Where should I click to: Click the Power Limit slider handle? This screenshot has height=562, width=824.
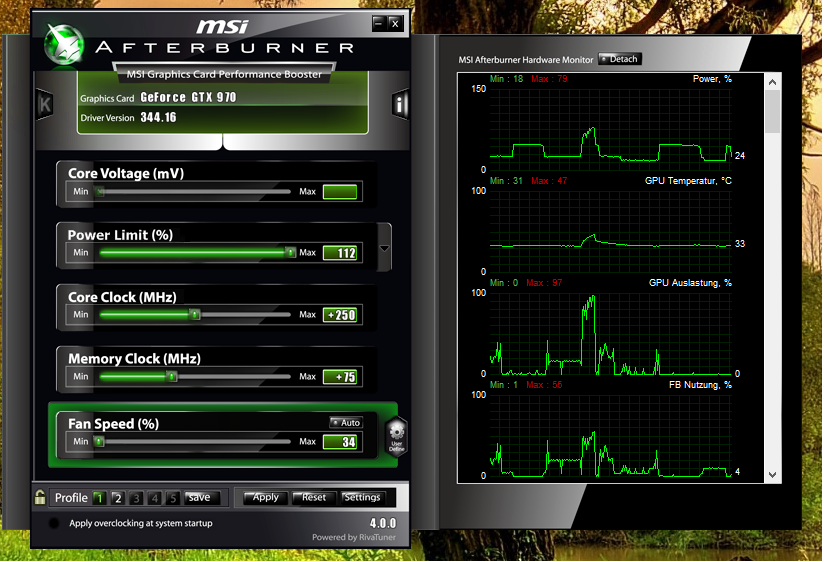(x=290, y=253)
